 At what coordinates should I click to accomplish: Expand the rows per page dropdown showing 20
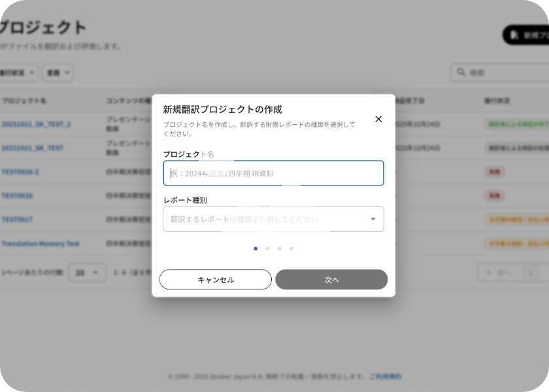(x=87, y=272)
